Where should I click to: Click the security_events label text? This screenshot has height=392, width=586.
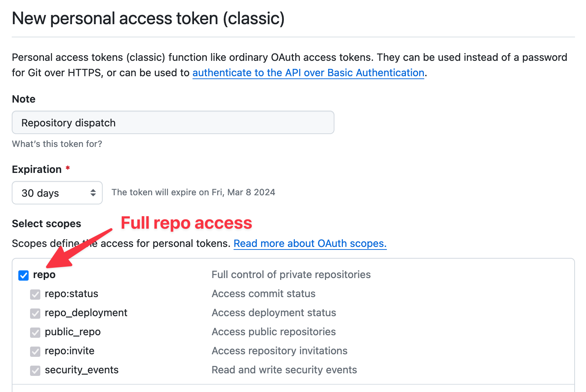81,370
